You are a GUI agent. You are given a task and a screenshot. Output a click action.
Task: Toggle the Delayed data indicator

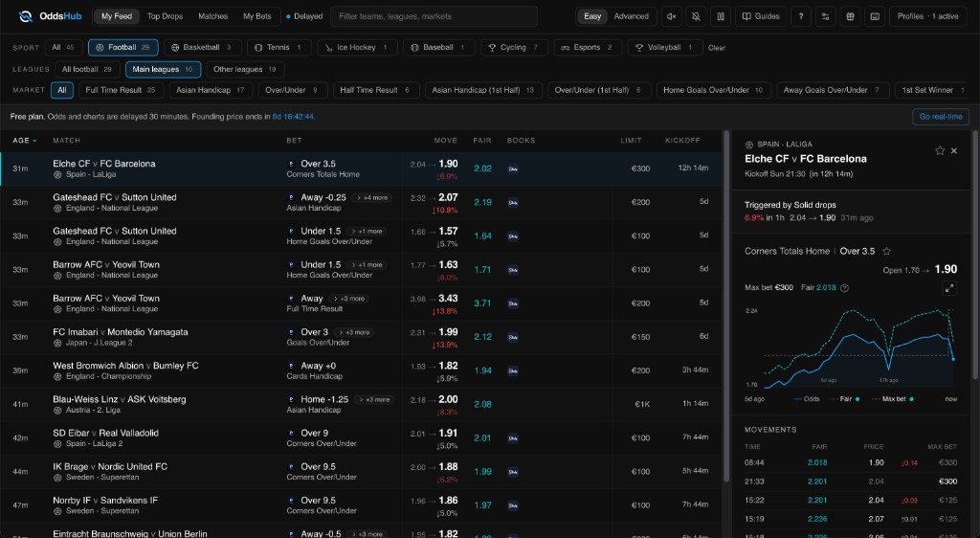point(304,16)
